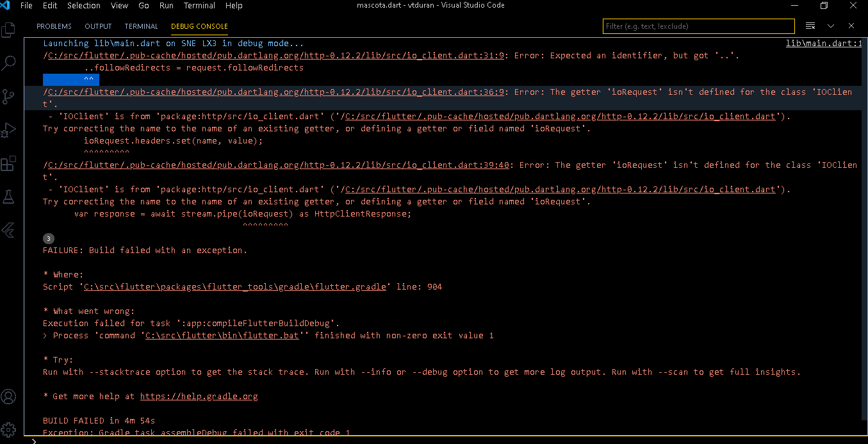Open the Accounts icon in the activity bar

[x=9, y=397]
